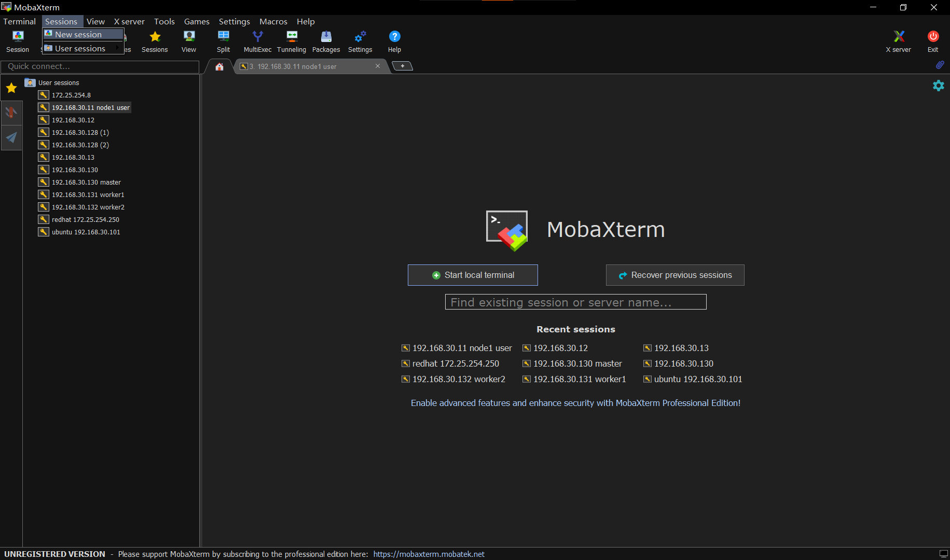Close the 192.168.30.11 node1 user tab
Screen dimensions: 950x560
point(378,66)
